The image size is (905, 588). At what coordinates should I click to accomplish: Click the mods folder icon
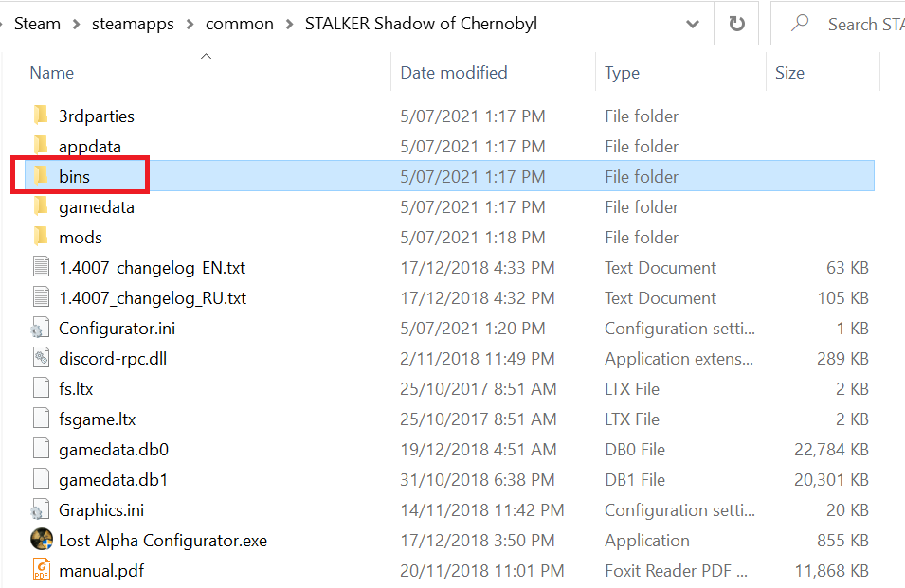point(41,238)
